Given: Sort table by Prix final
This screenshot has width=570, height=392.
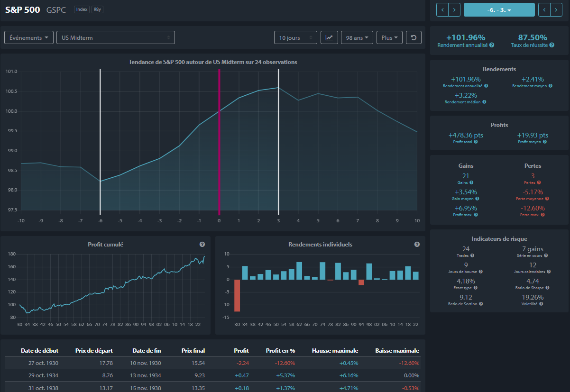Looking at the screenshot, I should coord(193,351).
